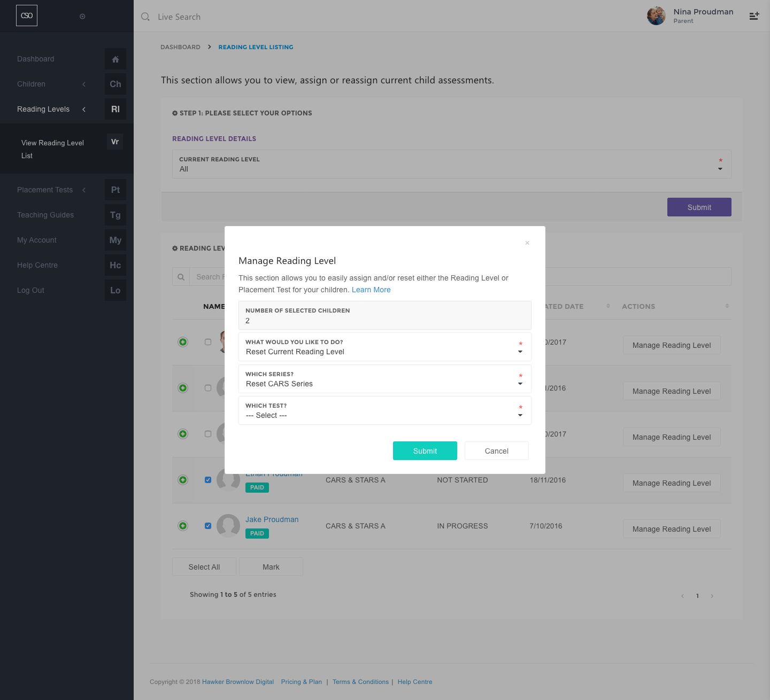Click the Live Search magnifier icon

tap(145, 17)
